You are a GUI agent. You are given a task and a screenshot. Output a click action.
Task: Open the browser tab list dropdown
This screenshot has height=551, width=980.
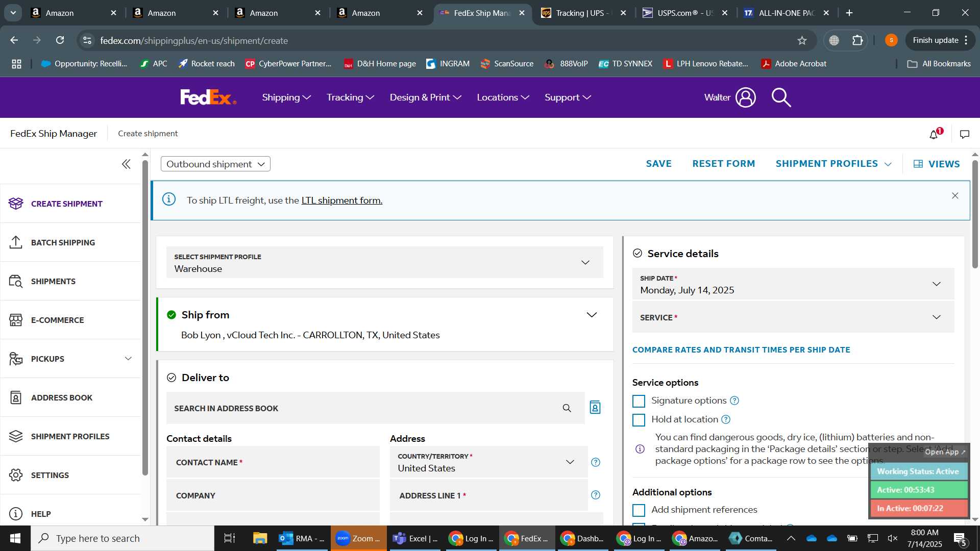pyautogui.click(x=13, y=13)
